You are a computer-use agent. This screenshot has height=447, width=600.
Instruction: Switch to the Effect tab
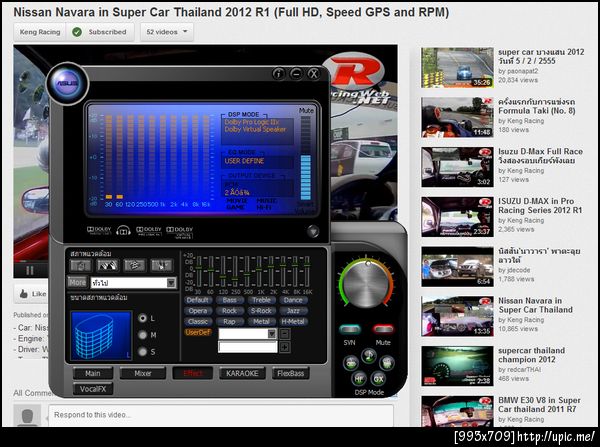tap(192, 373)
